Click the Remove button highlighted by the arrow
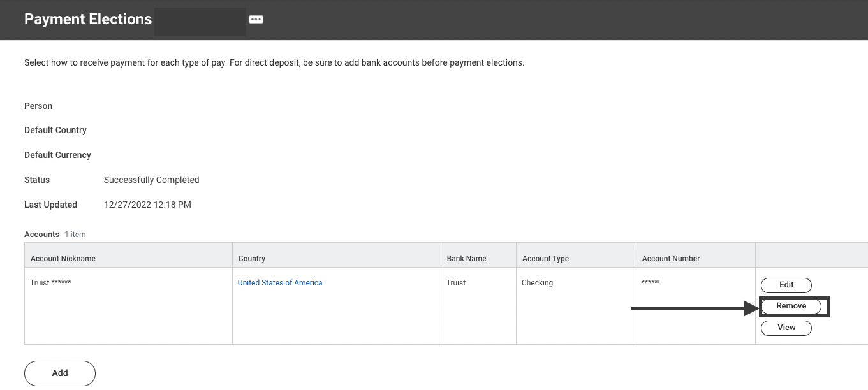This screenshot has width=868, height=390. click(x=793, y=306)
